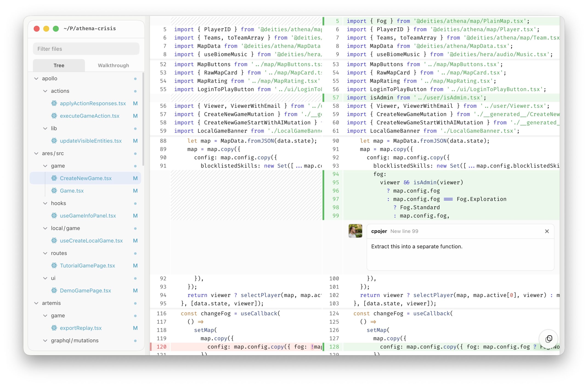Viewport: 588px width, 386px height.
Task: Click new line number 99
Action: pyautogui.click(x=336, y=216)
